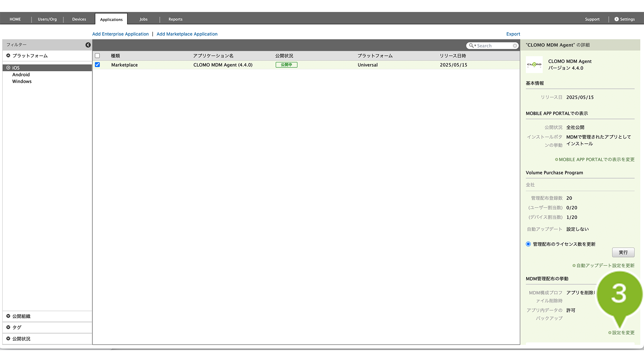Select Android in platform filter
Screen dimensions: 644x362
tap(21, 75)
